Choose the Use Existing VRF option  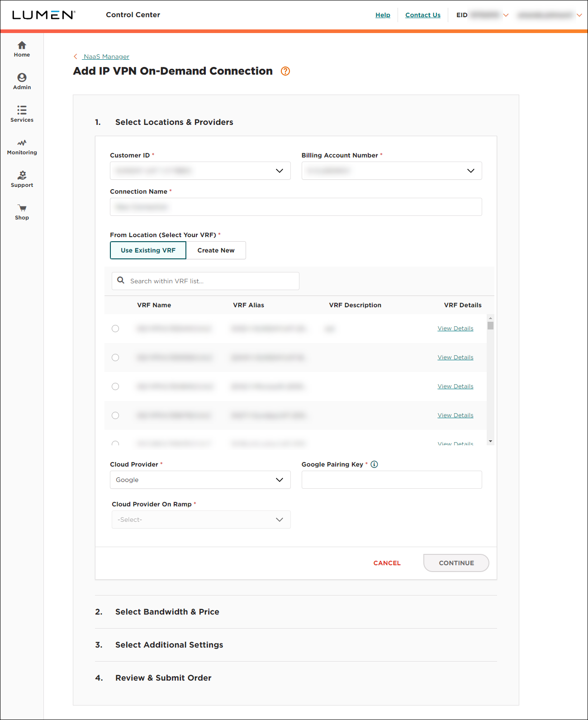click(x=148, y=250)
